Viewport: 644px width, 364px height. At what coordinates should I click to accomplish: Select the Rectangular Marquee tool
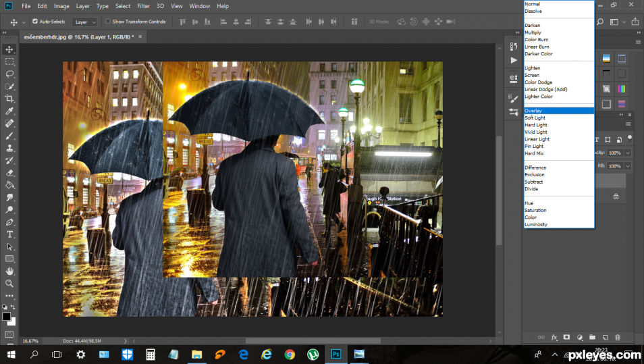point(9,61)
